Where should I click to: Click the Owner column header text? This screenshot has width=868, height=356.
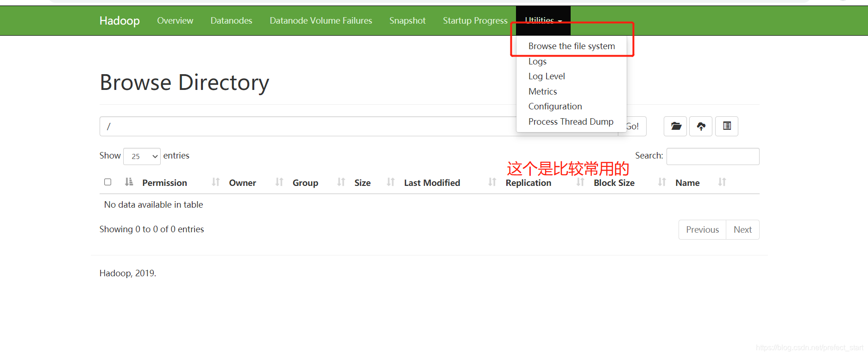(x=242, y=183)
